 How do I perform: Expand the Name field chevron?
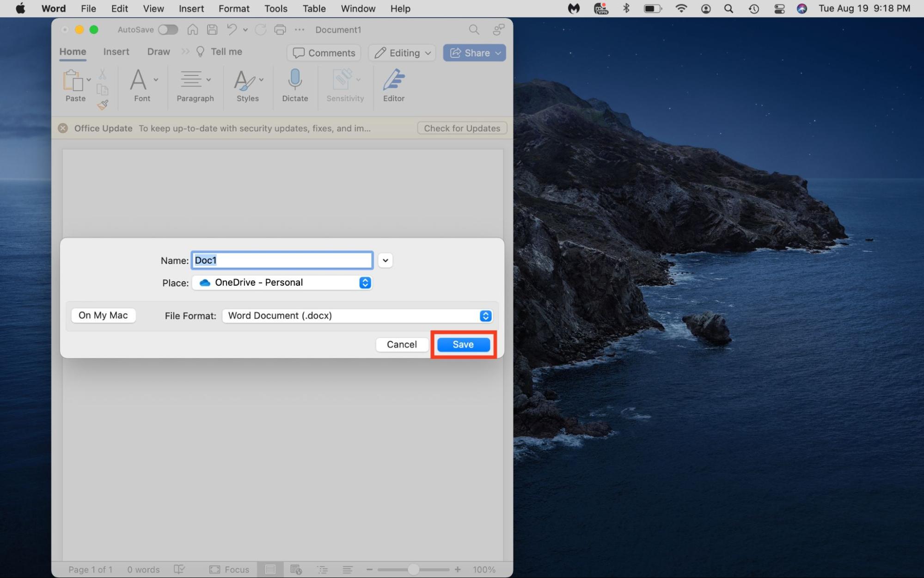click(385, 260)
